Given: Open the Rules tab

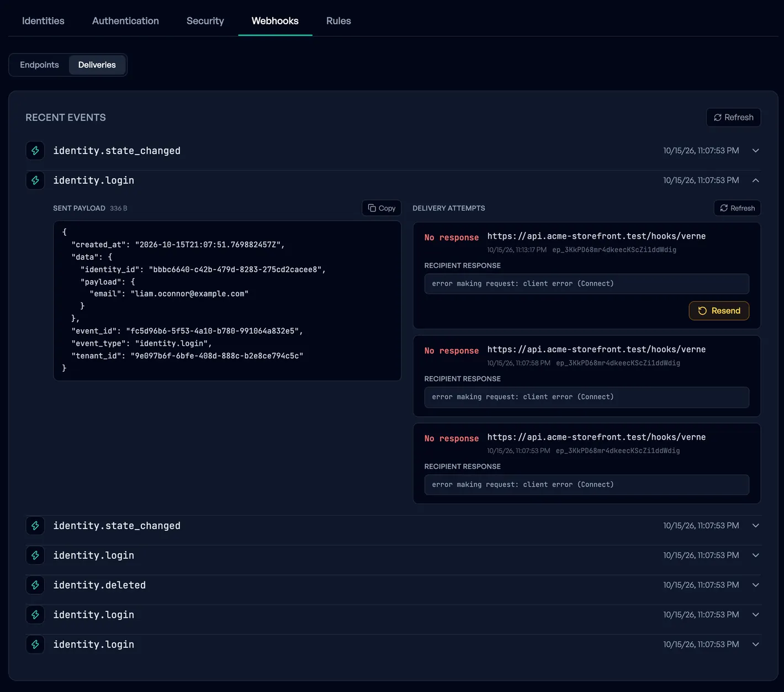Looking at the screenshot, I should pos(338,21).
